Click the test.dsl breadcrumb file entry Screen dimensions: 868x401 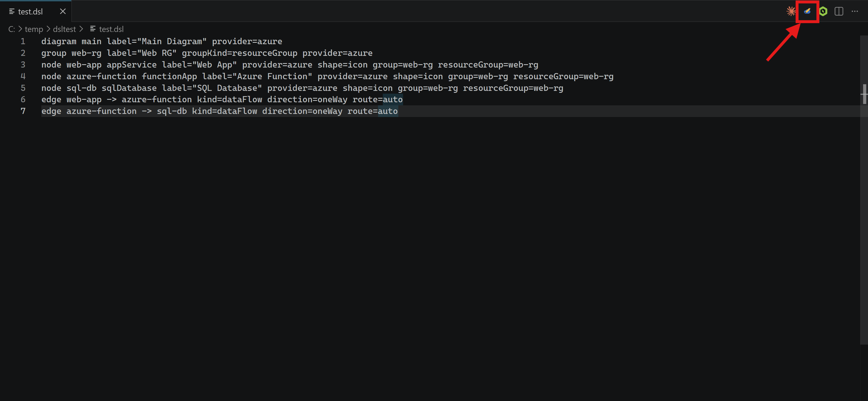point(111,29)
